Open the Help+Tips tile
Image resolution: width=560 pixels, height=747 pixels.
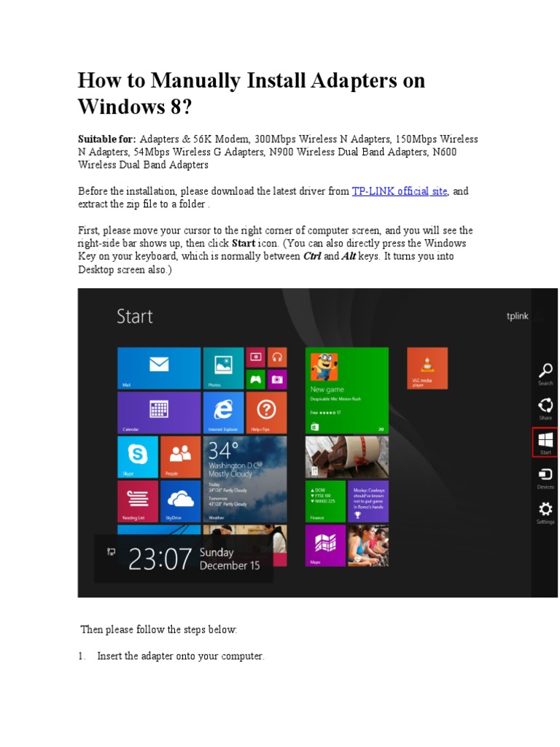click(x=267, y=413)
